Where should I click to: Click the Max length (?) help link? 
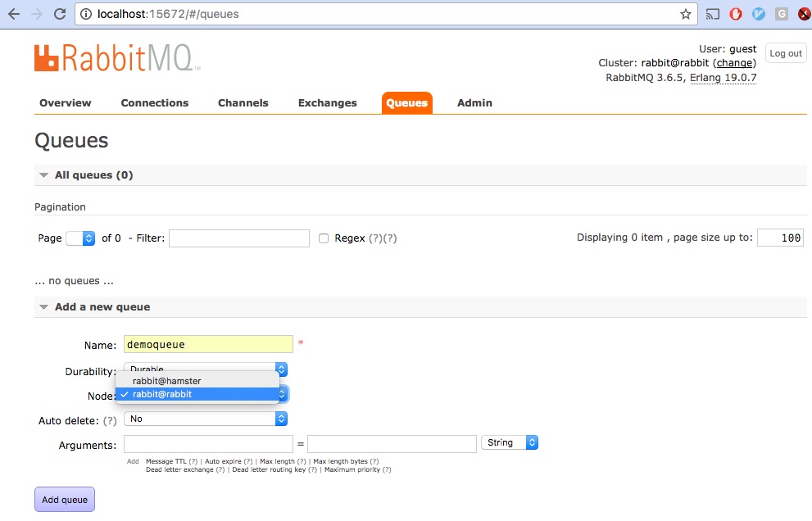[x=302, y=461]
